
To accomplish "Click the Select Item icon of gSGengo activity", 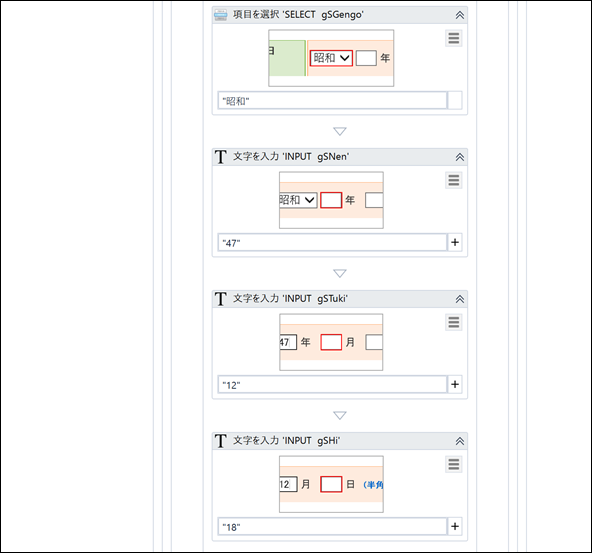I will click(x=221, y=15).
